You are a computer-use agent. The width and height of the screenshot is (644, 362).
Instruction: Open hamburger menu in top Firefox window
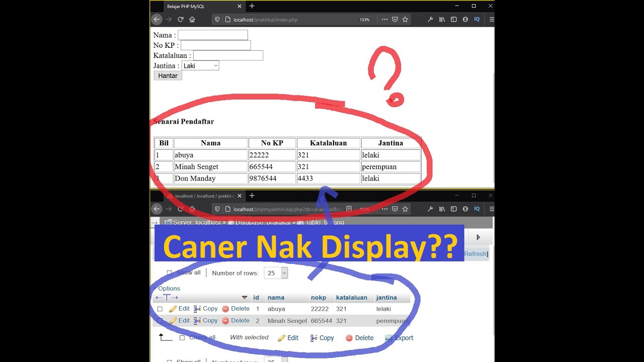coord(492,20)
